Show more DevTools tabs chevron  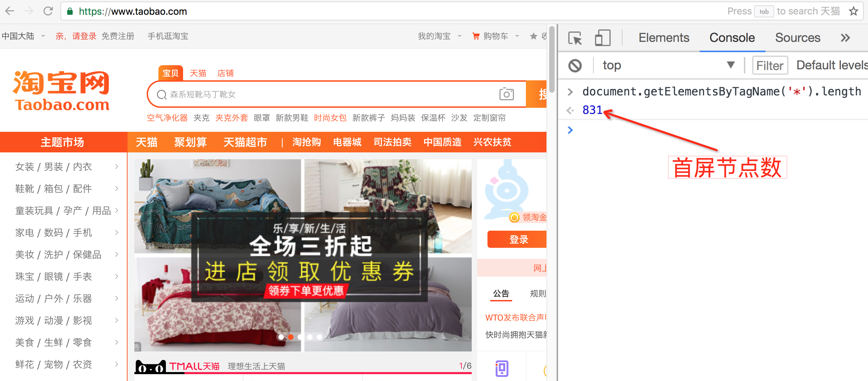(845, 38)
